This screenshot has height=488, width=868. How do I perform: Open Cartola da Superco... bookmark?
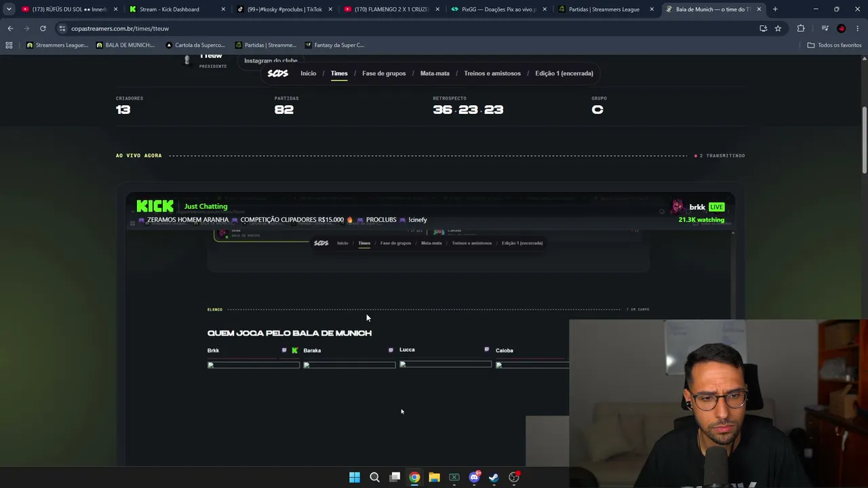pyautogui.click(x=195, y=45)
